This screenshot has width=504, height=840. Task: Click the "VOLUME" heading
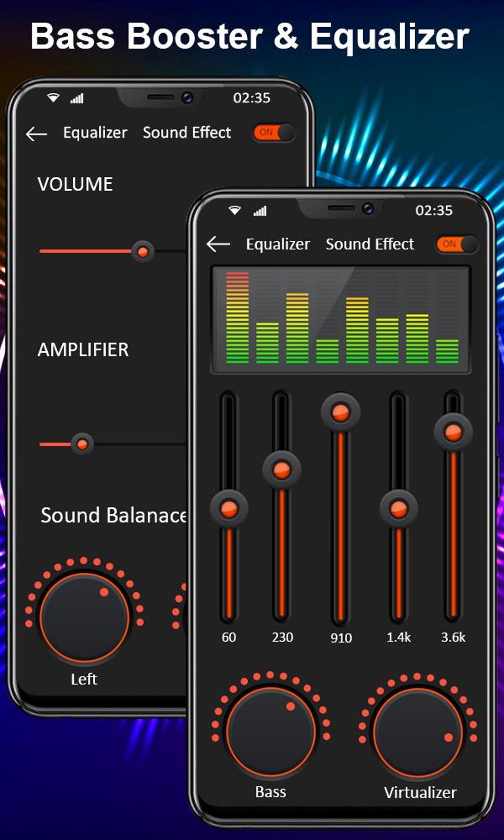(x=75, y=184)
